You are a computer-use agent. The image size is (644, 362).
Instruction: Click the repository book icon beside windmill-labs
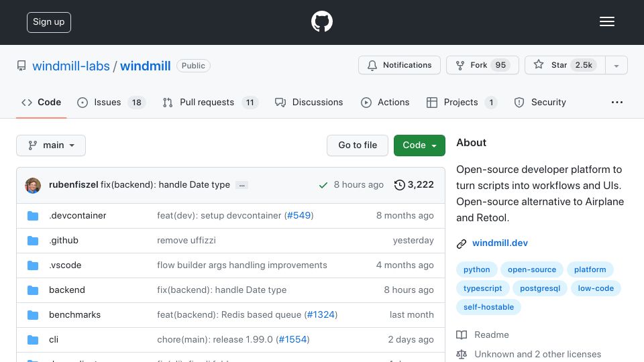[21, 66]
